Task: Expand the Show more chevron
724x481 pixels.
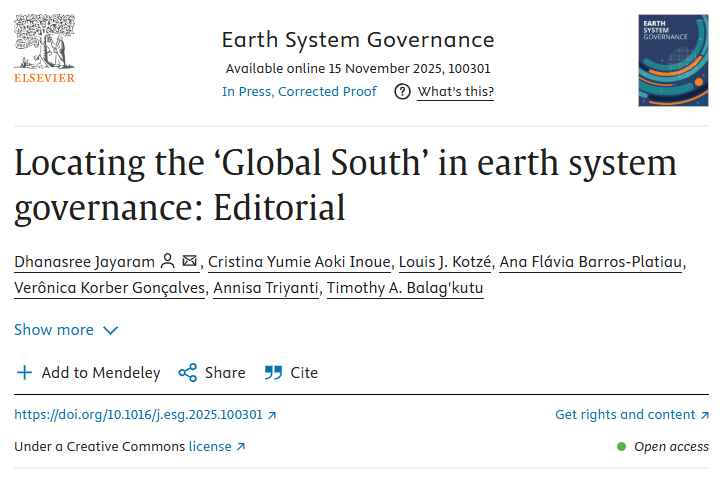Action: 110,330
